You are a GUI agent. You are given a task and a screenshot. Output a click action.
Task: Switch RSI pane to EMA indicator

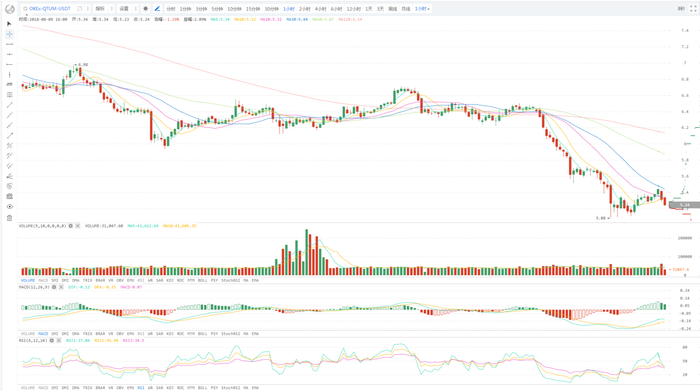click(255, 387)
